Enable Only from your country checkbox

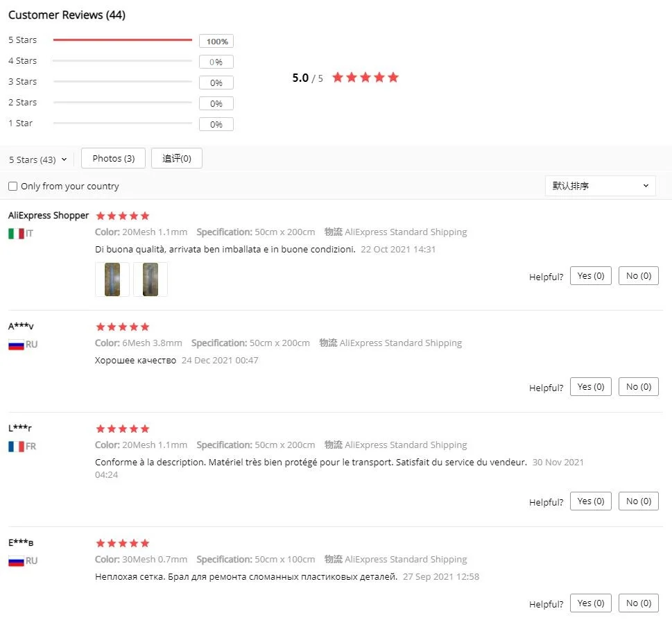coord(13,186)
